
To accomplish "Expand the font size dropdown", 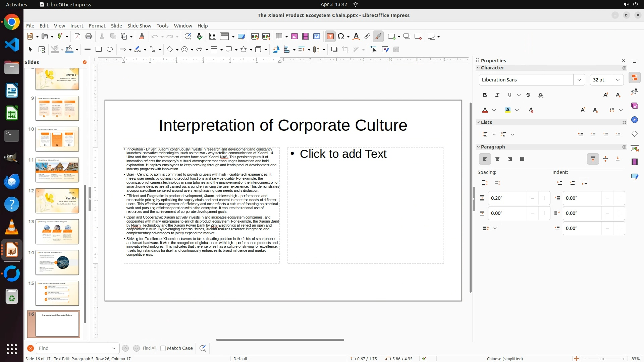I will 618,80.
